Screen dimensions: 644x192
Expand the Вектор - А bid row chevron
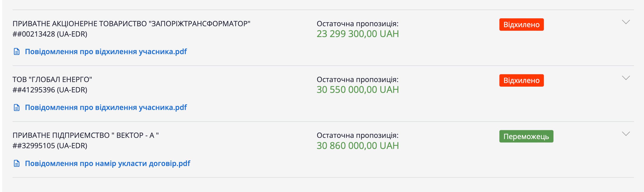(626, 134)
